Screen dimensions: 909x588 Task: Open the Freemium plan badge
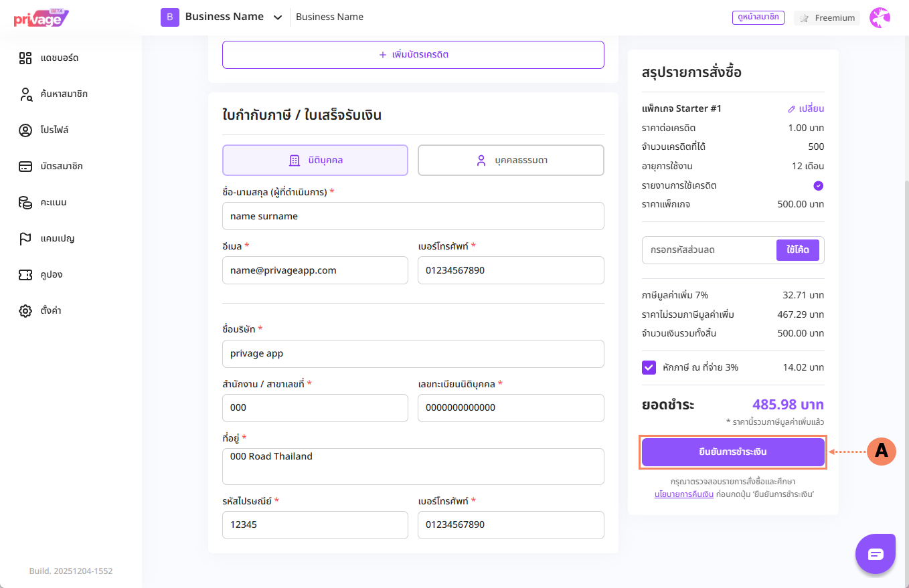coord(827,18)
